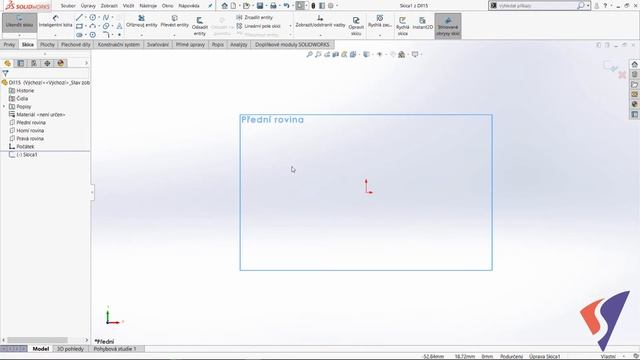Open the ConfigurationManager tab icon
640x360 pixels.
click(x=34, y=63)
